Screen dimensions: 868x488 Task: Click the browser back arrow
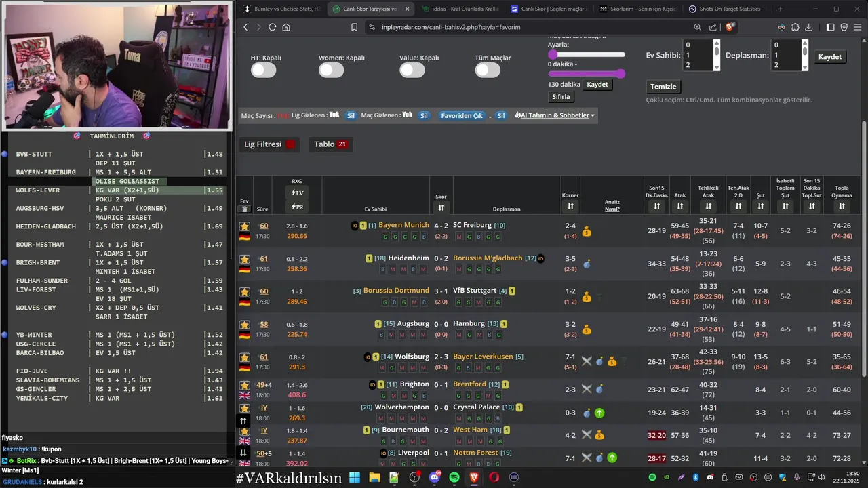(245, 27)
